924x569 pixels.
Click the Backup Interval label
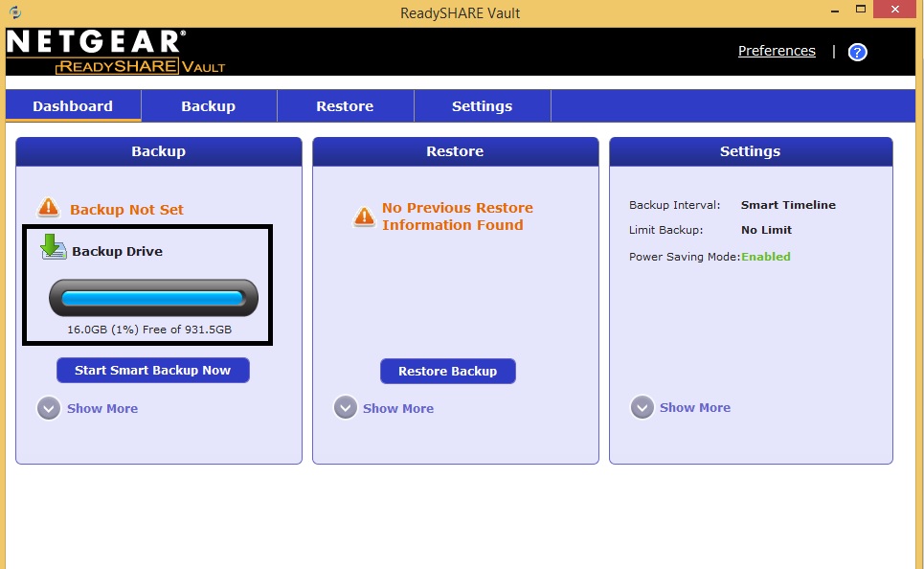tap(675, 205)
